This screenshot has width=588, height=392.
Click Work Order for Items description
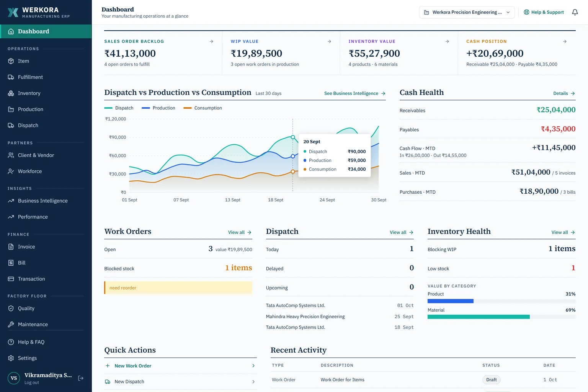click(342, 380)
